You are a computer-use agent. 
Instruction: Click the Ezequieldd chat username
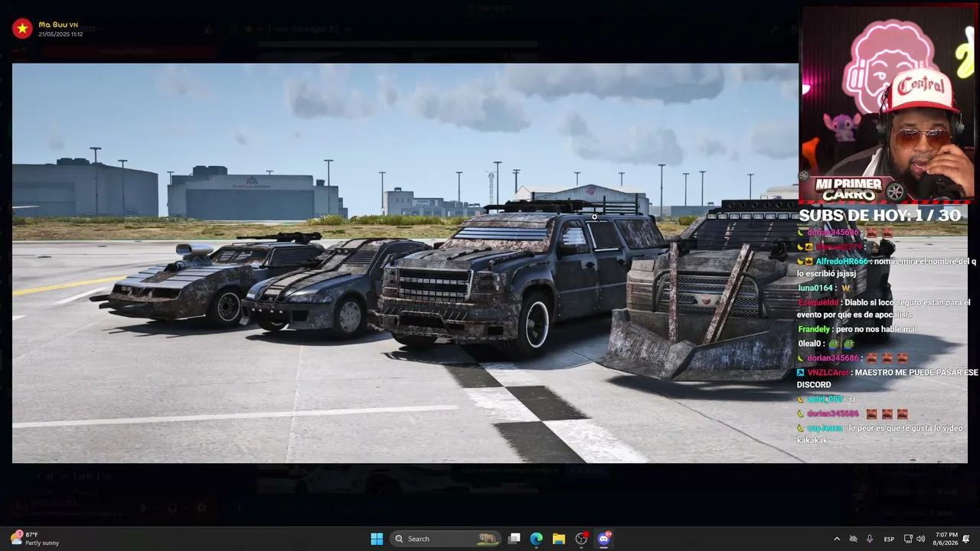(x=820, y=302)
